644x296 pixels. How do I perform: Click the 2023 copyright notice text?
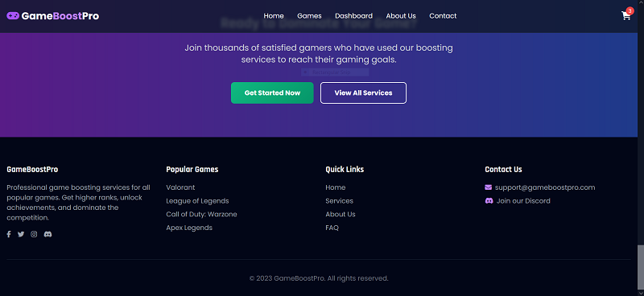pos(319,278)
